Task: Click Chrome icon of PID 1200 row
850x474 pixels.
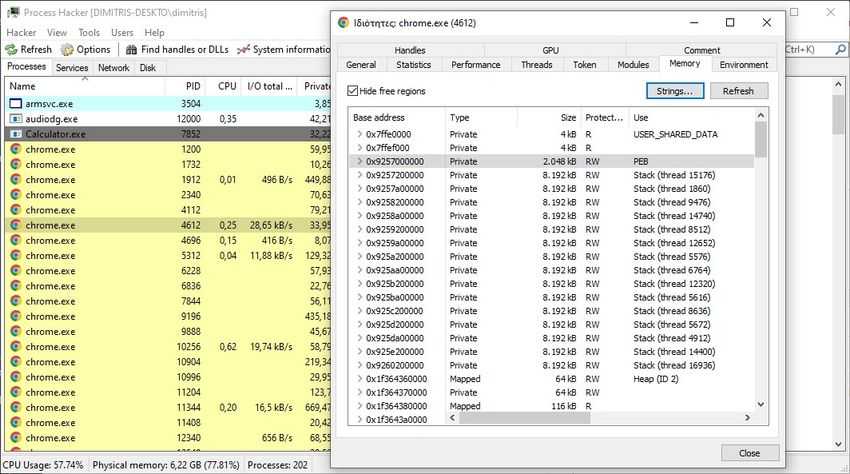Action: tap(16, 149)
